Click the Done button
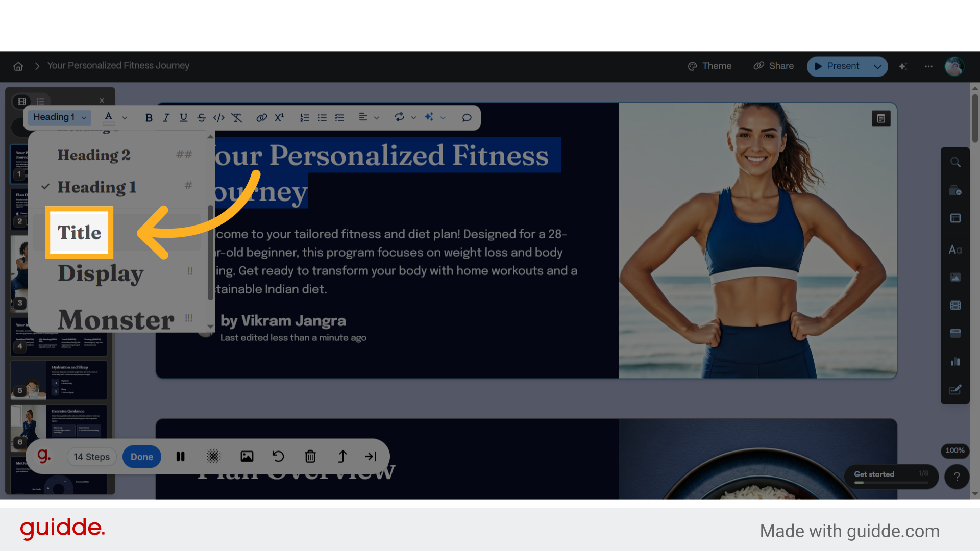The height and width of the screenshot is (551, 980). click(x=142, y=457)
